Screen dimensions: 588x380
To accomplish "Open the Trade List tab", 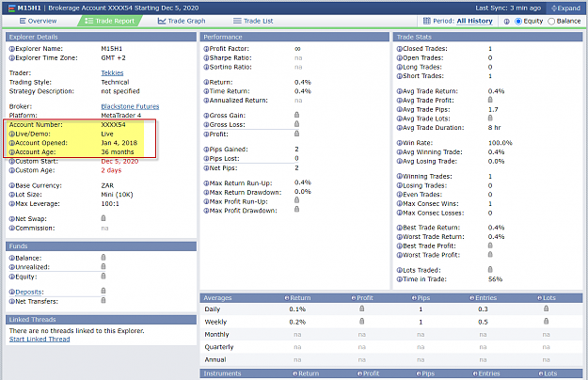I will click(253, 21).
